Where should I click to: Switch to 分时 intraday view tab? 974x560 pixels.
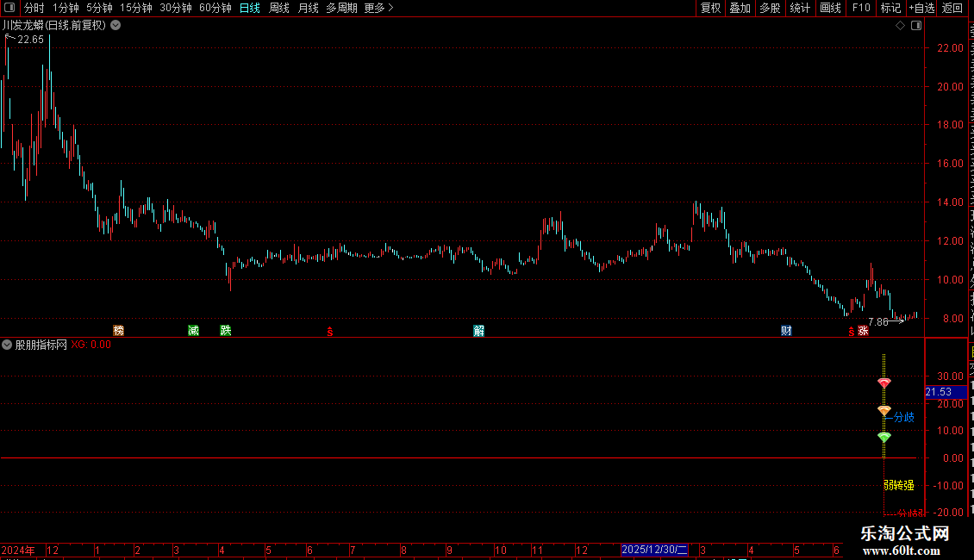point(34,8)
